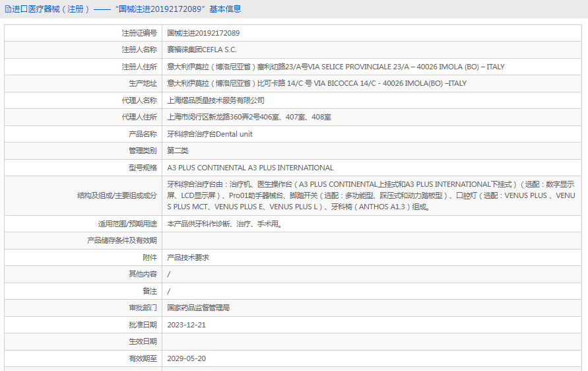Select product name 牙科综合治疗台Dental unit

[210, 134]
